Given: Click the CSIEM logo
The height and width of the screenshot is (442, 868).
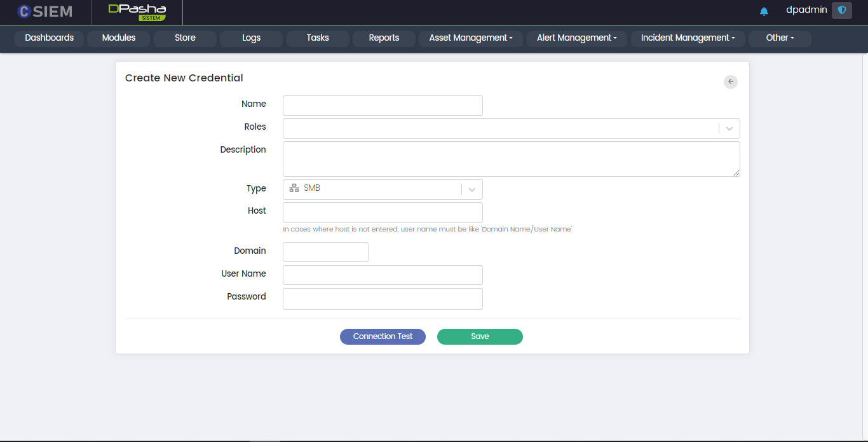Looking at the screenshot, I should click(x=45, y=11).
